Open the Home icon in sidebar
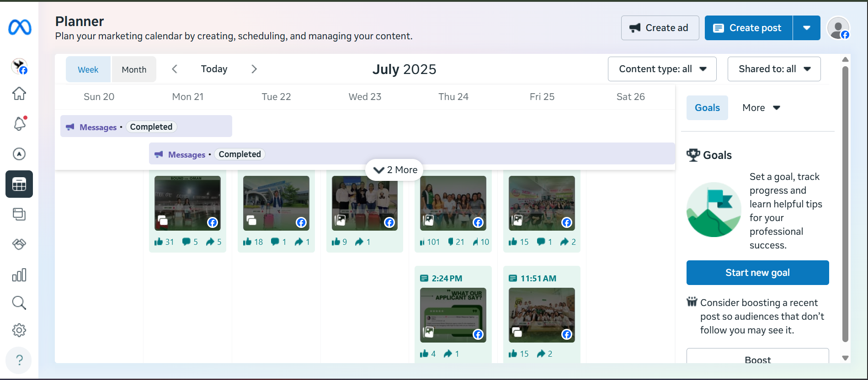This screenshot has height=380, width=868. pos(19,93)
